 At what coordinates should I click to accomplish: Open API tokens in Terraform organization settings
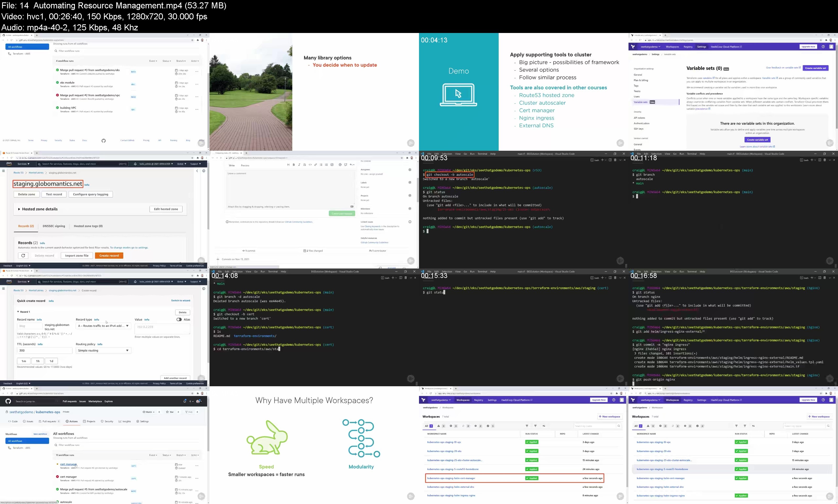(x=639, y=118)
